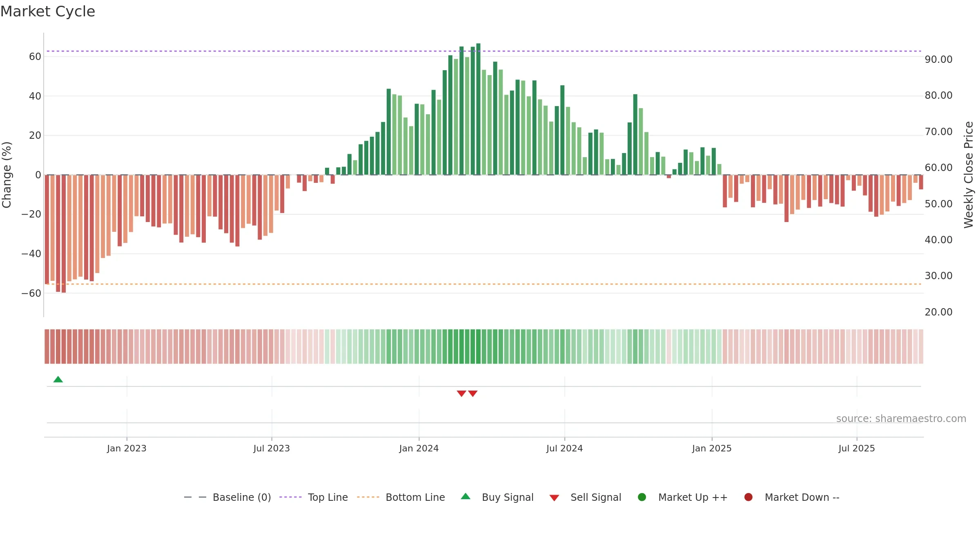
Task: Click the green Buy Signal legend icon
Action: pyautogui.click(x=465, y=496)
